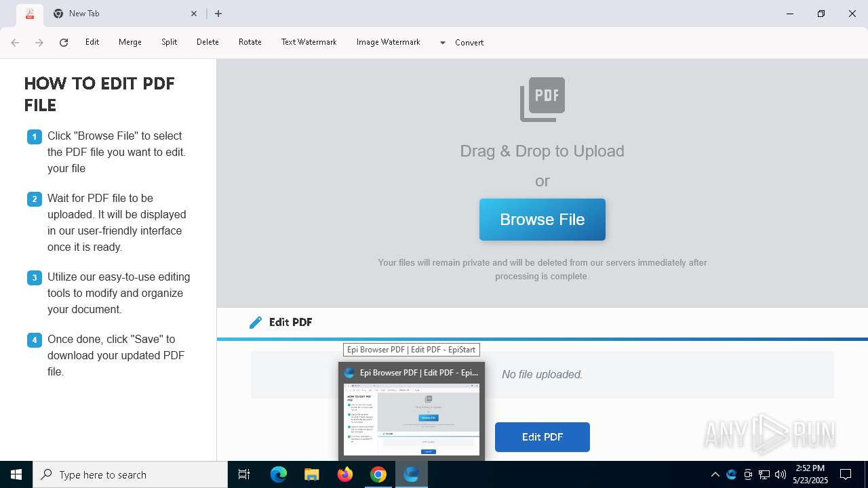The height and width of the screenshot is (488, 868).
Task: Click the No file uploaded message
Action: (x=542, y=374)
